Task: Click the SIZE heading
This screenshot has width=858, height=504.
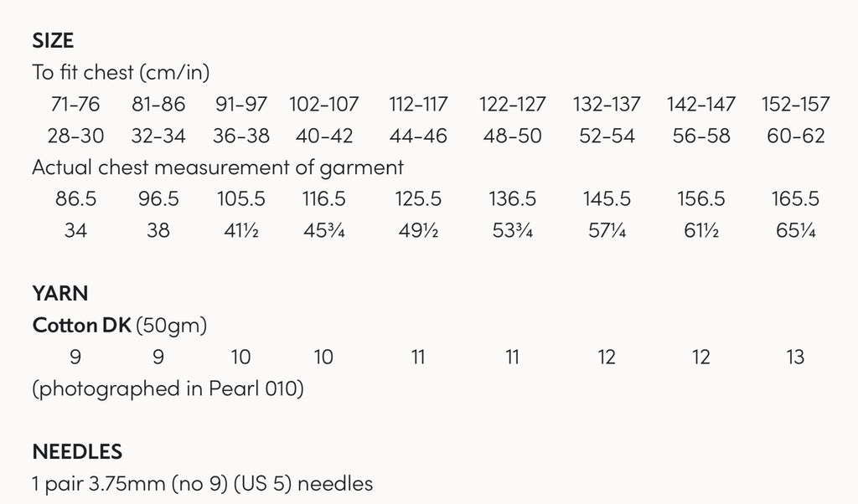Action: click(x=53, y=41)
